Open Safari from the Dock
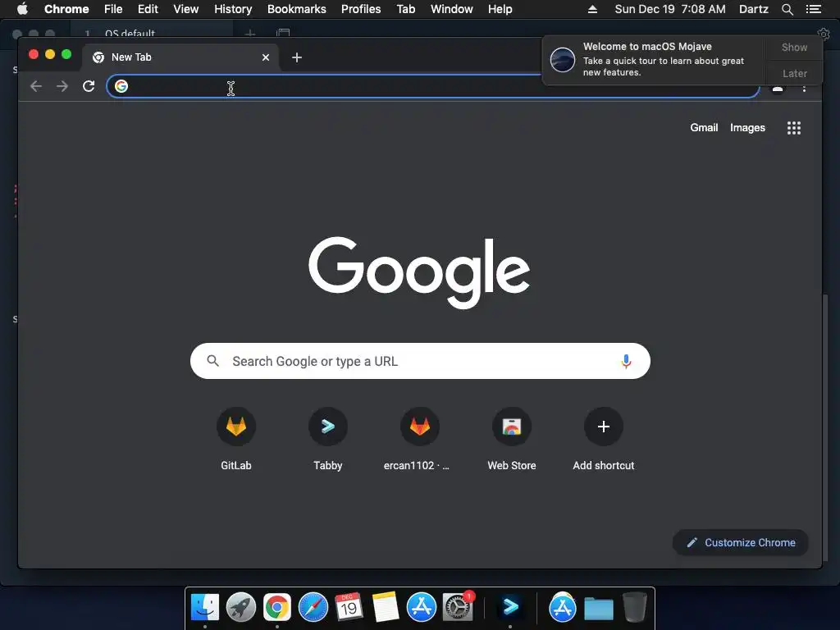The width and height of the screenshot is (840, 630). pyautogui.click(x=313, y=608)
